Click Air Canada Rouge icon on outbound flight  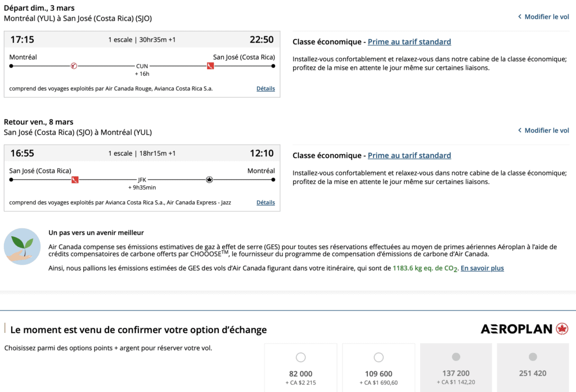[x=74, y=66]
